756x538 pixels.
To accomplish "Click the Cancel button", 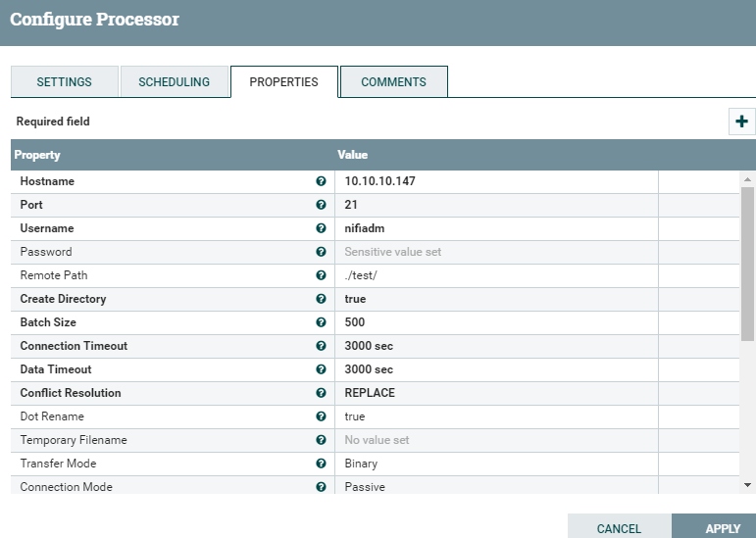I will (x=619, y=528).
